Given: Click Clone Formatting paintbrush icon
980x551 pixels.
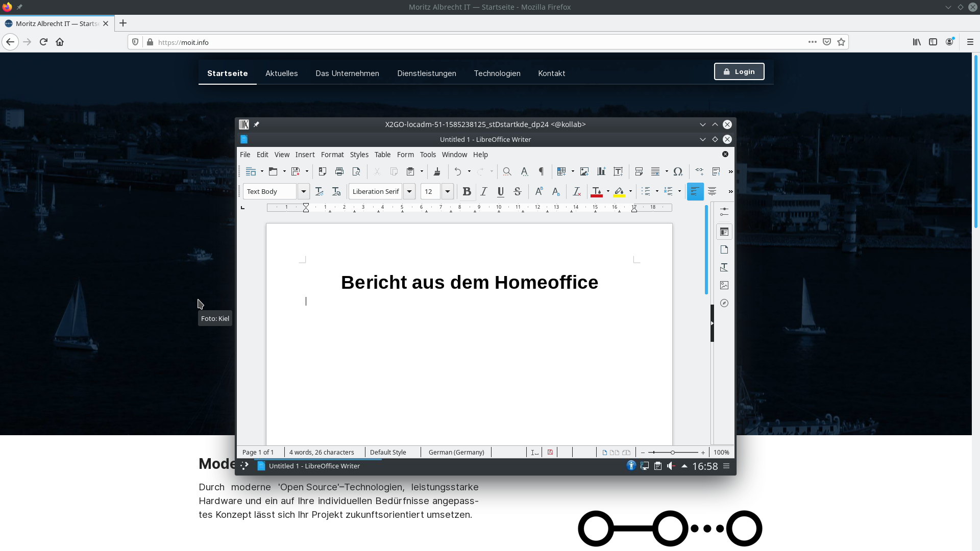Looking at the screenshot, I should 437,171.
